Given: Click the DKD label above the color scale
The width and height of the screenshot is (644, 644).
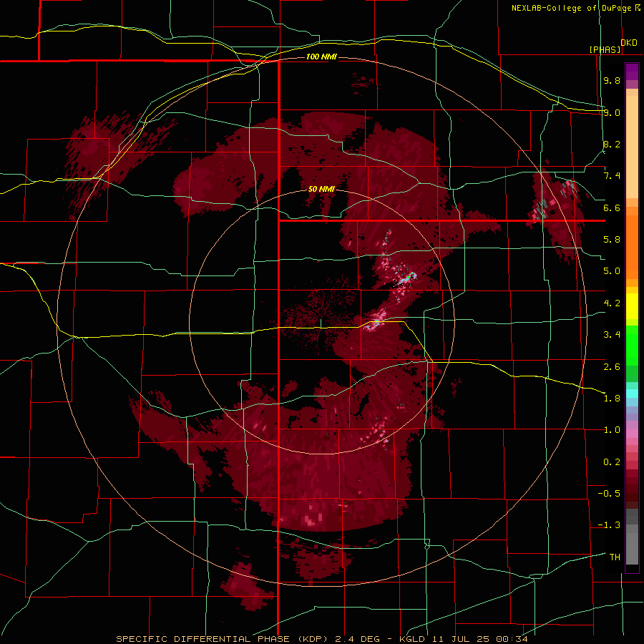Looking at the screenshot, I should pos(629,42).
